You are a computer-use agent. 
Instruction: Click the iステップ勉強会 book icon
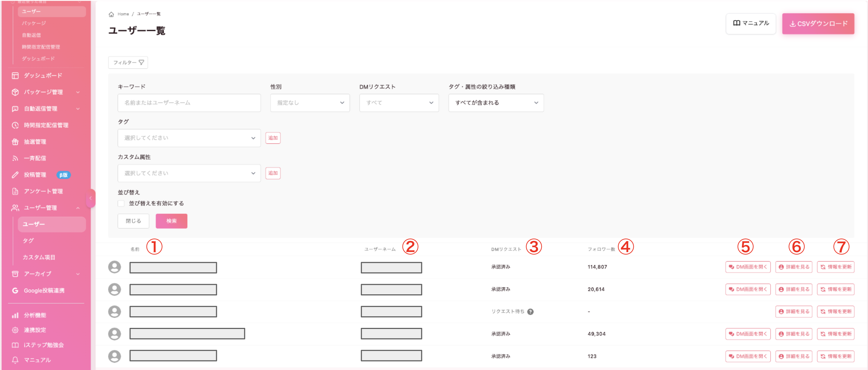point(15,345)
